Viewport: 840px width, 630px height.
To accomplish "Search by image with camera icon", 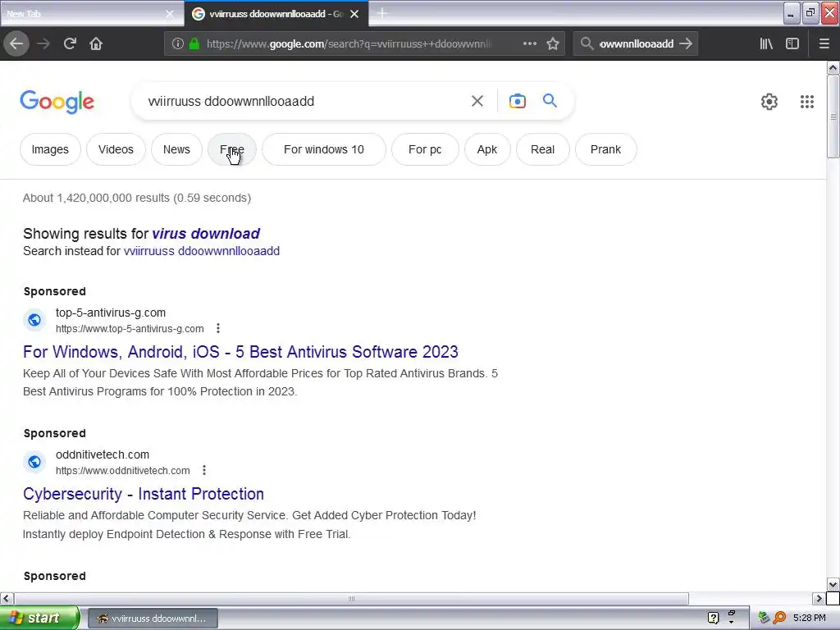I will (518, 101).
